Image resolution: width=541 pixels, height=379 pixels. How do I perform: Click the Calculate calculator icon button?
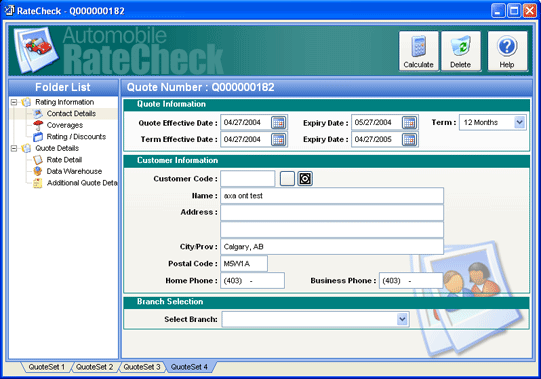click(x=419, y=51)
